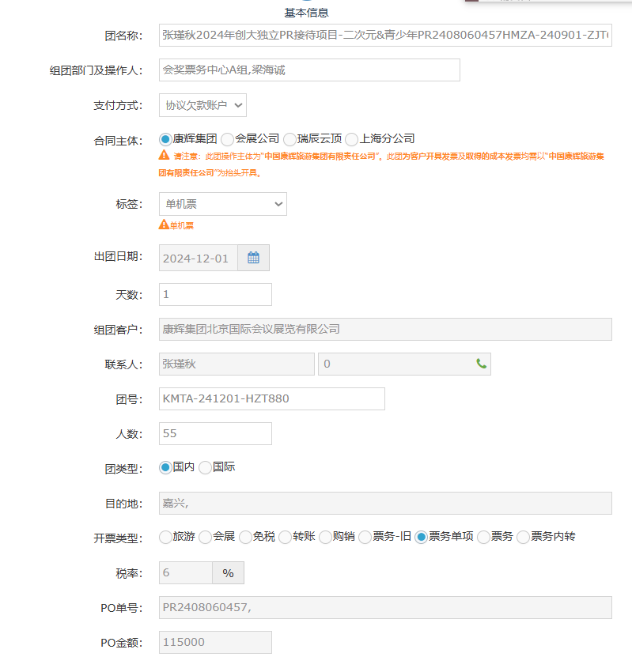
Task: Select 旅游 invoice type radio
Action: 165,538
